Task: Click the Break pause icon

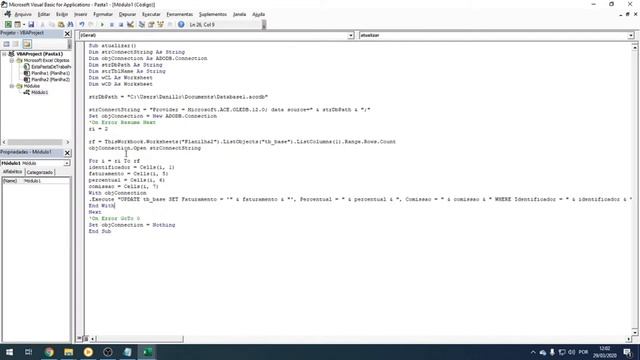Action: pyautogui.click(x=111, y=24)
